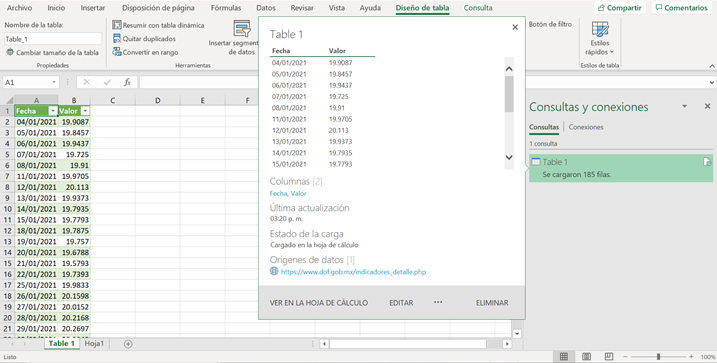This screenshot has width=717, height=363.
Task: Click VER EN LA HOJA DE CÁLCULO
Action: coord(319,303)
